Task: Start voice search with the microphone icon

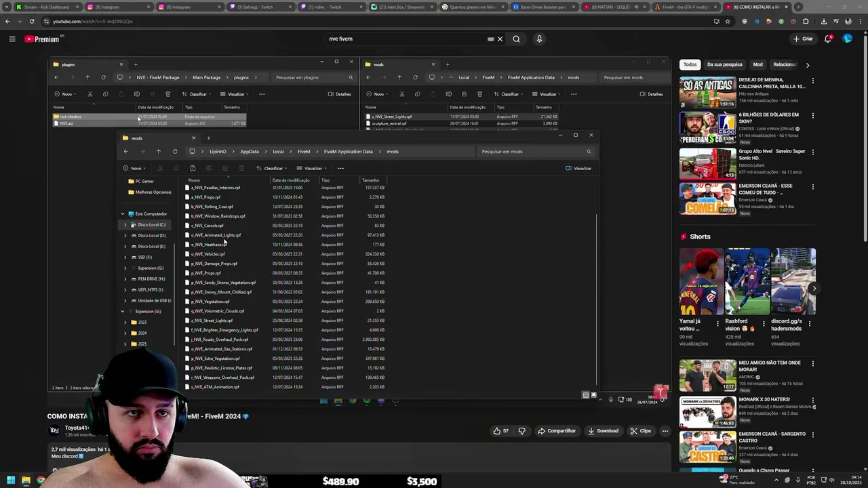Action: click(539, 39)
